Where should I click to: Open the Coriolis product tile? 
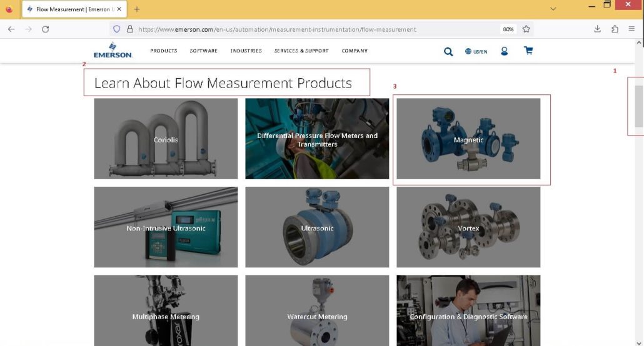166,139
